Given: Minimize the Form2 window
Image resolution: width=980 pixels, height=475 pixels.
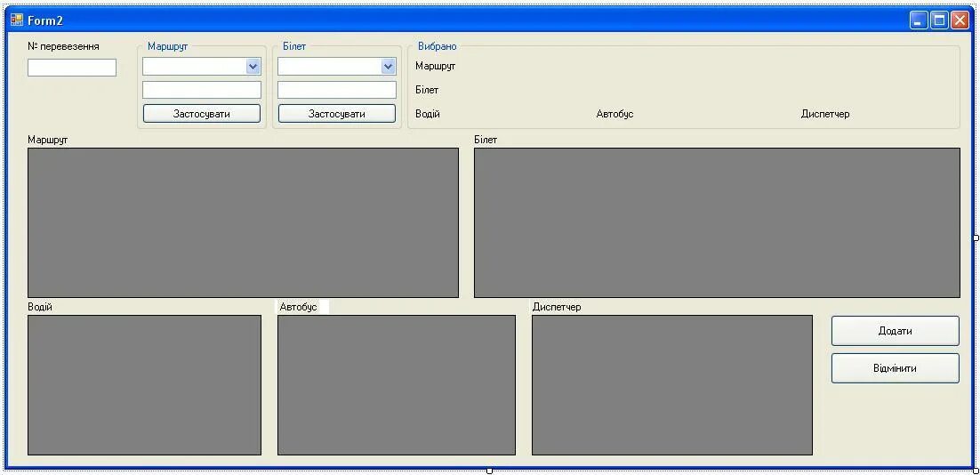Looking at the screenshot, I should click(918, 20).
